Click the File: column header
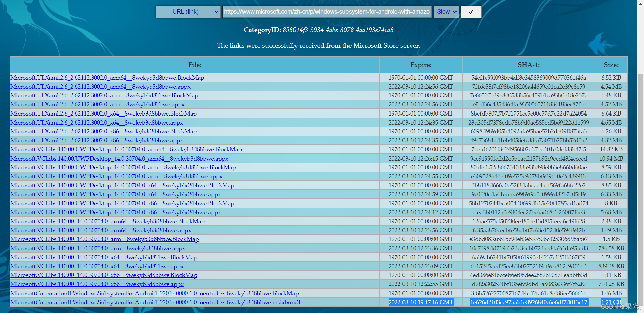Screen dimensions: 644x313 [x=195, y=65]
